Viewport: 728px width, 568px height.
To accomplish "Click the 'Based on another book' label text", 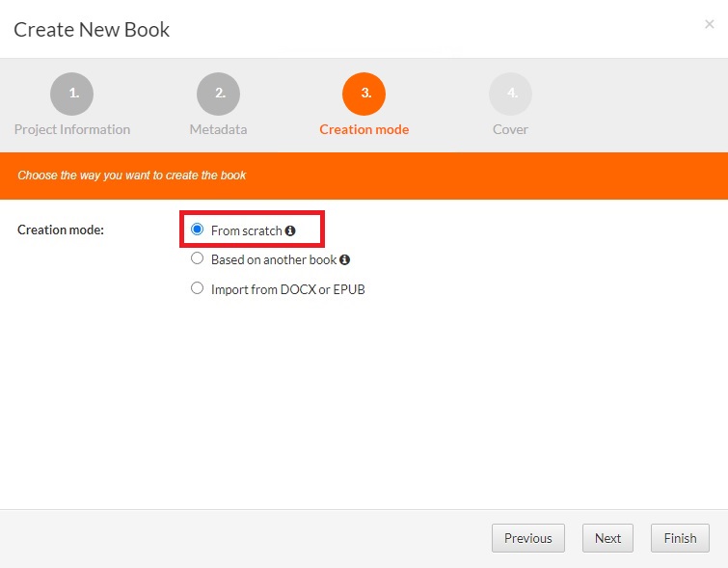I will [x=274, y=260].
